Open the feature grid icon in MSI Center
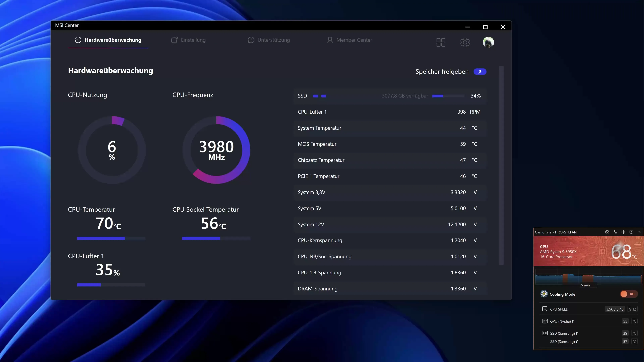 441,42
